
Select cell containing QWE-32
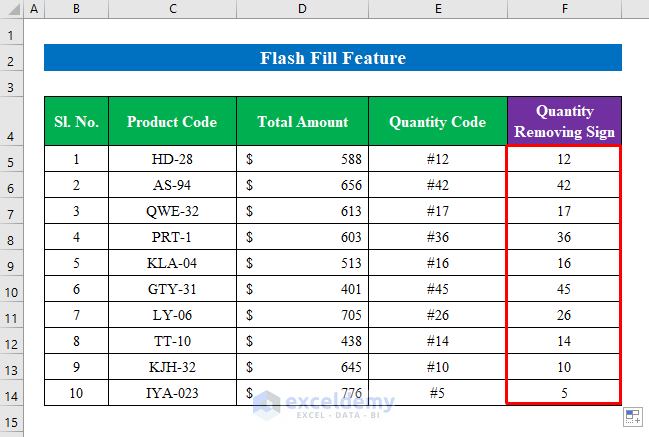click(x=172, y=211)
